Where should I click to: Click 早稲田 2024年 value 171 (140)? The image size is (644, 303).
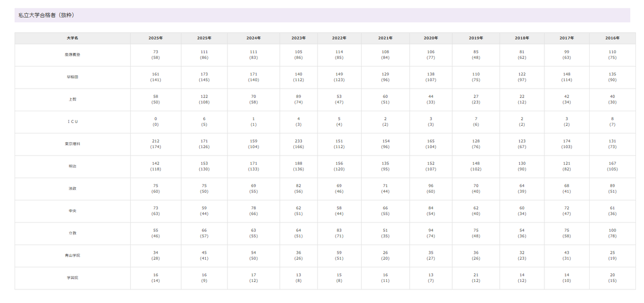tap(254, 77)
